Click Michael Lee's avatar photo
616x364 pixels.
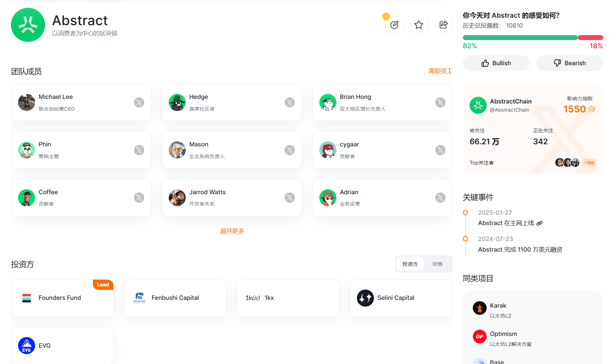tap(27, 102)
